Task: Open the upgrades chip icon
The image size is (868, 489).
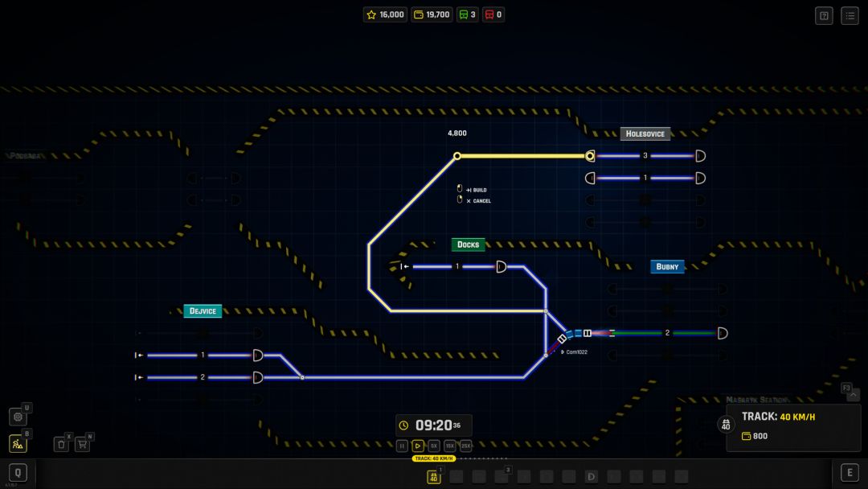Action: [x=18, y=417]
